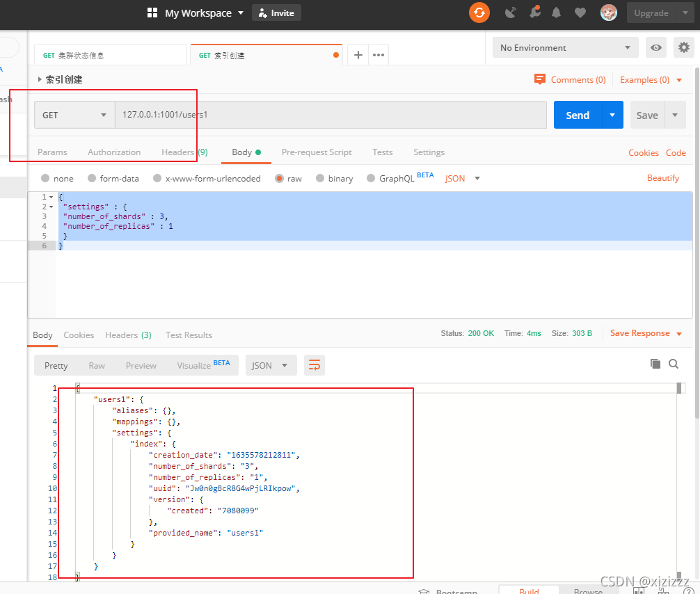Open the Cookies link beside Code
700x594 pixels.
pyautogui.click(x=644, y=152)
